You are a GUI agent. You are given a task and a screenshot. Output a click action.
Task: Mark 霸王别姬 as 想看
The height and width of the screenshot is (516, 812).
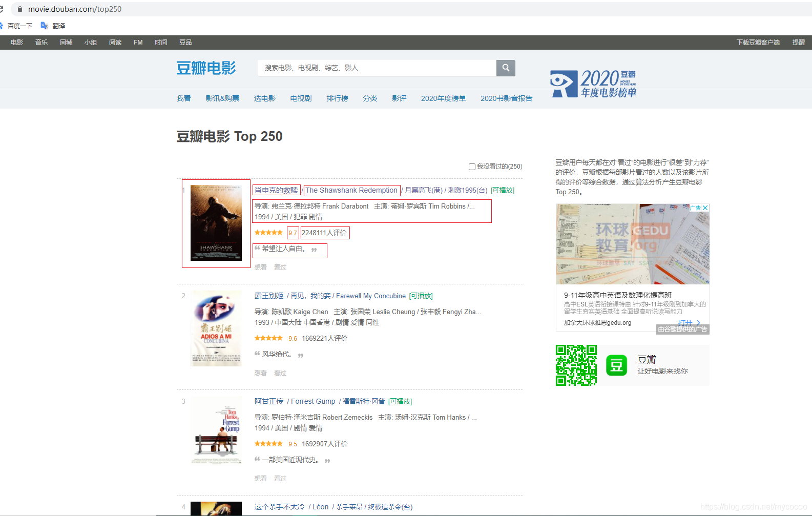tap(261, 373)
